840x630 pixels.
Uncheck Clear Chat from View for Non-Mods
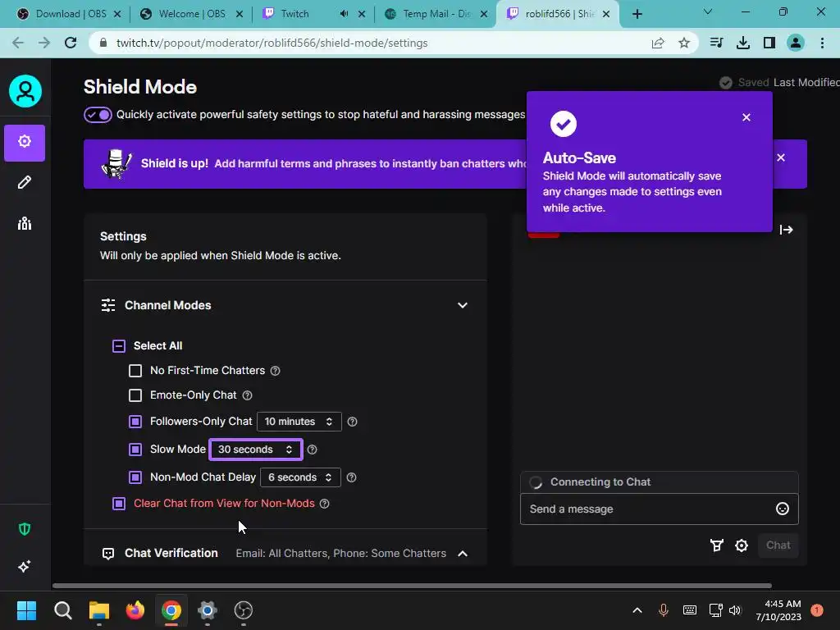point(119,504)
